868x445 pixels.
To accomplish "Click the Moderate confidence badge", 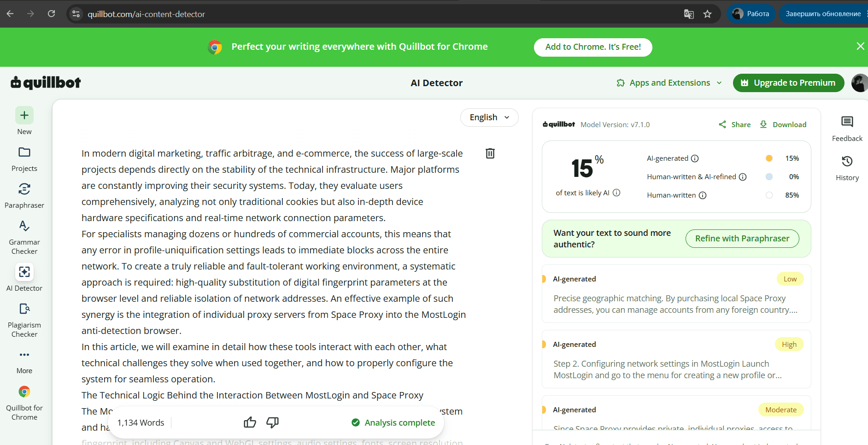I will pyautogui.click(x=781, y=410).
